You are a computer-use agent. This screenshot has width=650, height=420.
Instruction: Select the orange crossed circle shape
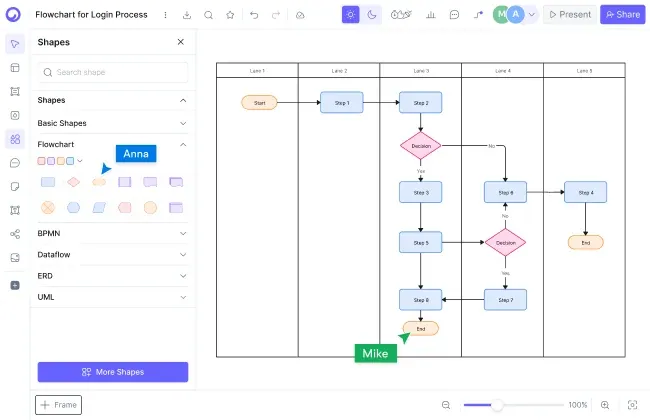(x=48, y=207)
